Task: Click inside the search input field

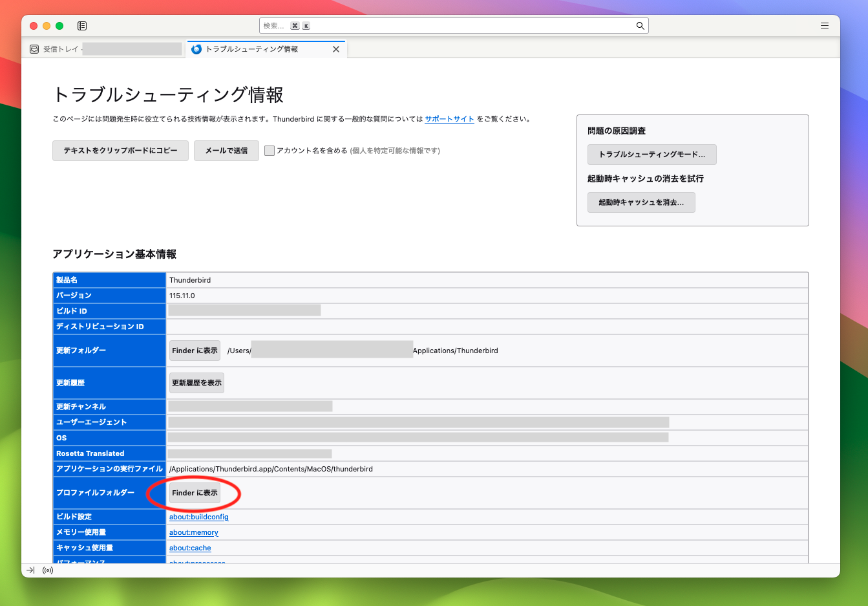Action: click(452, 25)
